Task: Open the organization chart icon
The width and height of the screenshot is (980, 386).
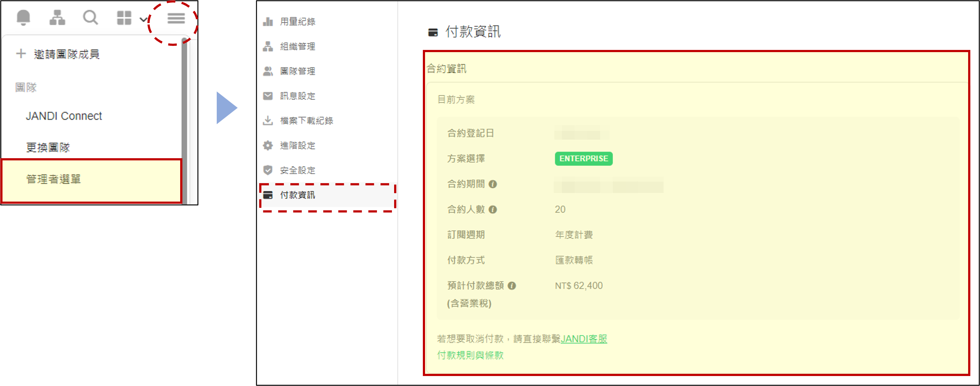Action: 57,17
